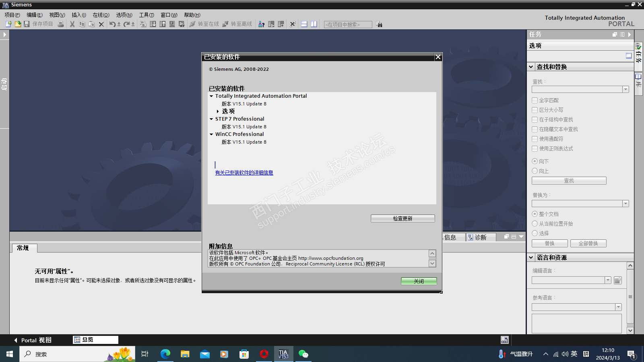
Task: Enable the 使用正则表达式 checkbox
Action: (535, 148)
